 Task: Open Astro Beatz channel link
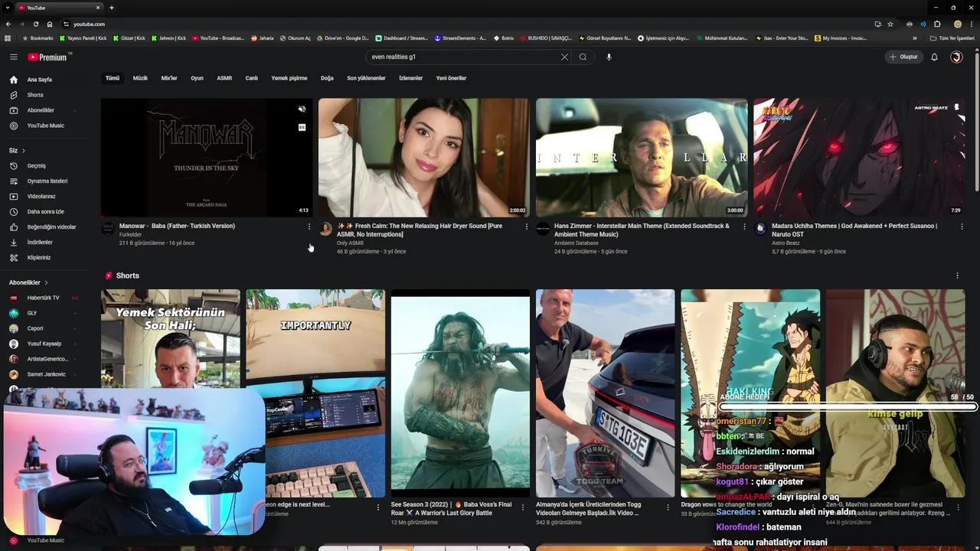click(786, 243)
